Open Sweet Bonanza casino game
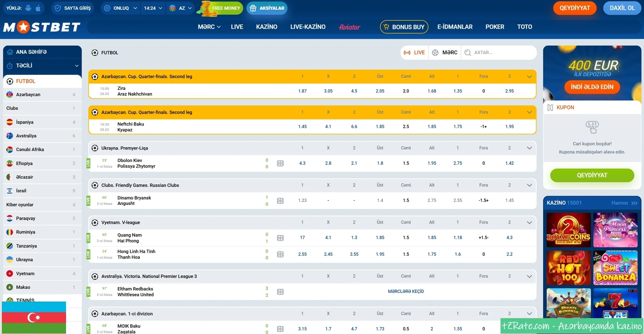 pyautogui.click(x=615, y=268)
